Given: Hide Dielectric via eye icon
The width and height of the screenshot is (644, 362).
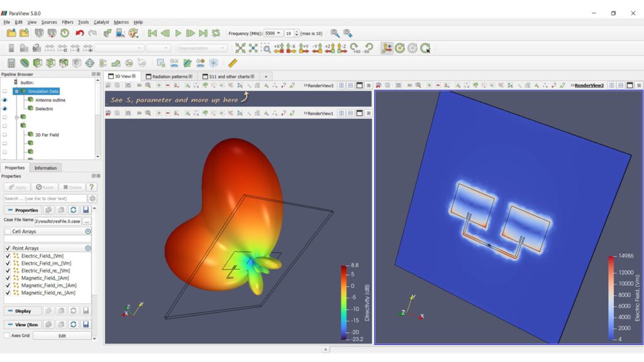Looking at the screenshot, I should [x=5, y=109].
